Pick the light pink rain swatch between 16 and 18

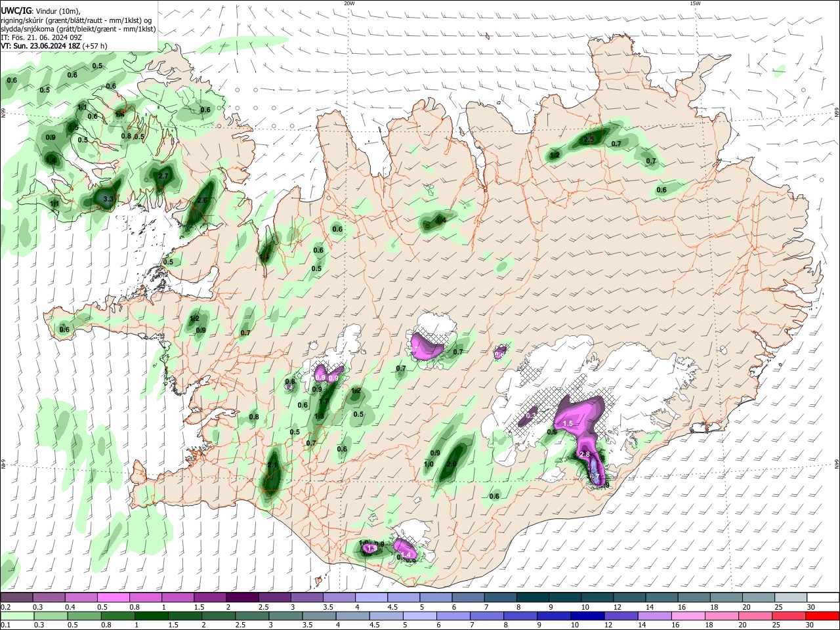[x=688, y=616]
